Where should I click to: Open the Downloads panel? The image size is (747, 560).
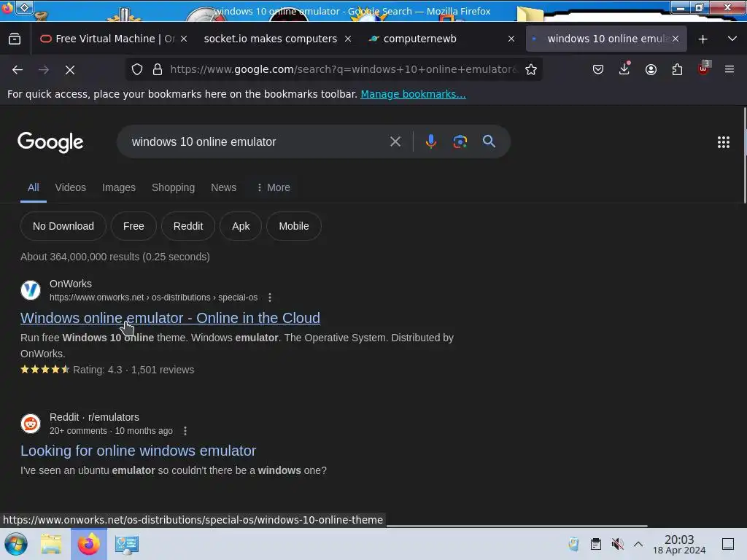click(x=624, y=69)
